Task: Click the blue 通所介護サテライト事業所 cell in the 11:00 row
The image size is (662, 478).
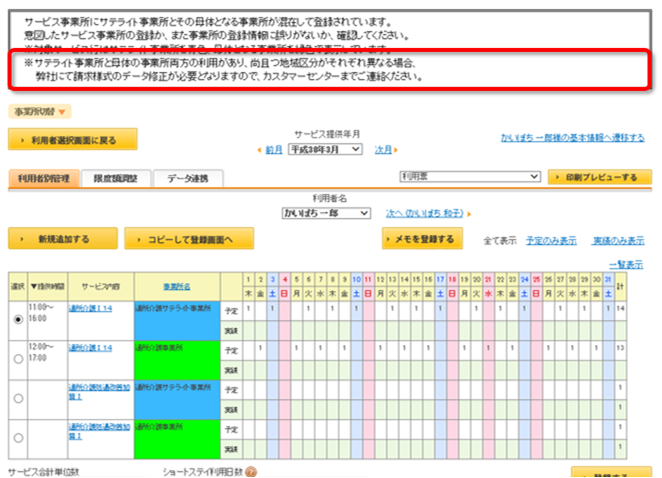Action: [177, 321]
